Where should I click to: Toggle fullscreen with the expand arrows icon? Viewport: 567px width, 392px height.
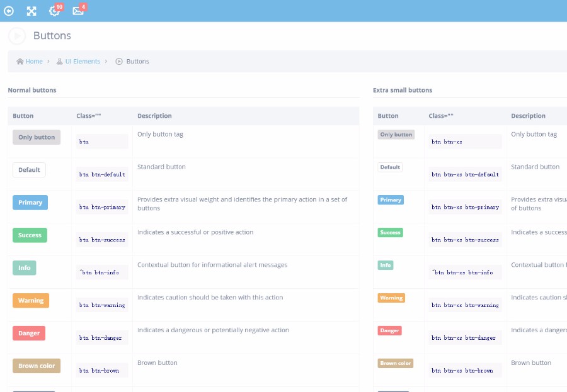tap(31, 11)
